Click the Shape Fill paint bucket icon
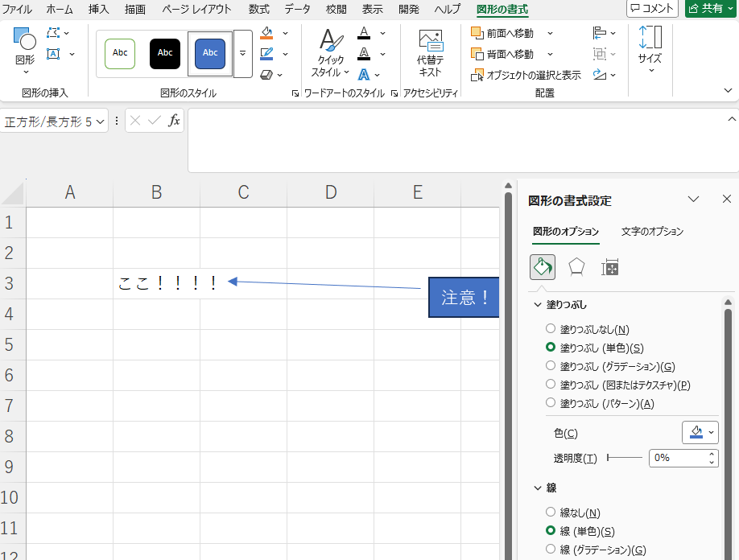 [266, 32]
